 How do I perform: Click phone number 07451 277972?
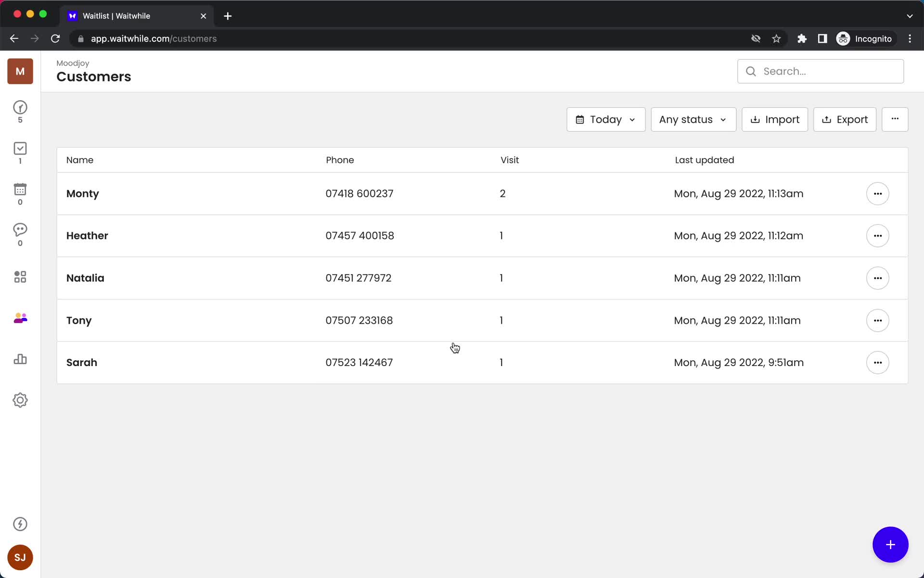pyautogui.click(x=359, y=278)
